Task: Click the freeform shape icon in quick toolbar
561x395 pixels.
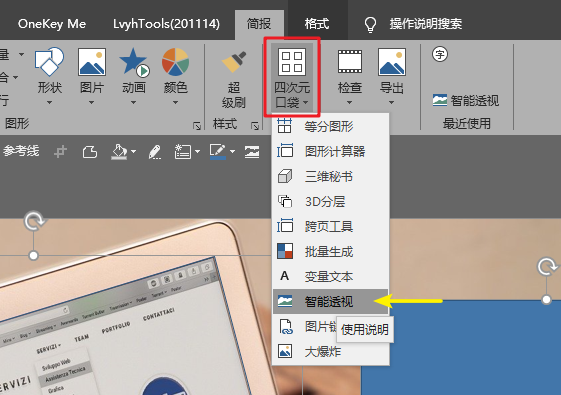Action: click(89, 152)
